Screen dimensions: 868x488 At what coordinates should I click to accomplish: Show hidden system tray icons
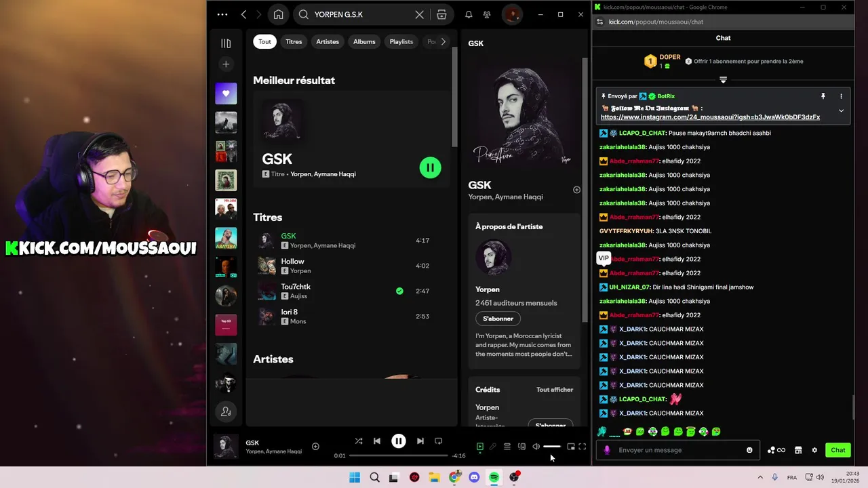click(760, 477)
